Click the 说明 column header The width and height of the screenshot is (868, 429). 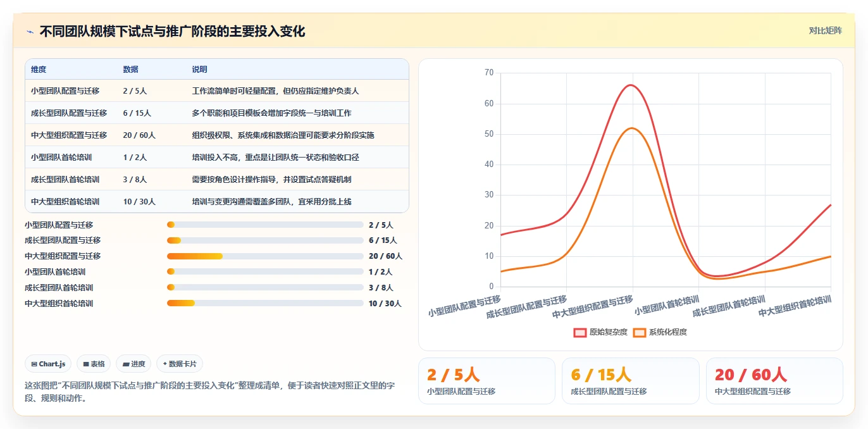200,70
